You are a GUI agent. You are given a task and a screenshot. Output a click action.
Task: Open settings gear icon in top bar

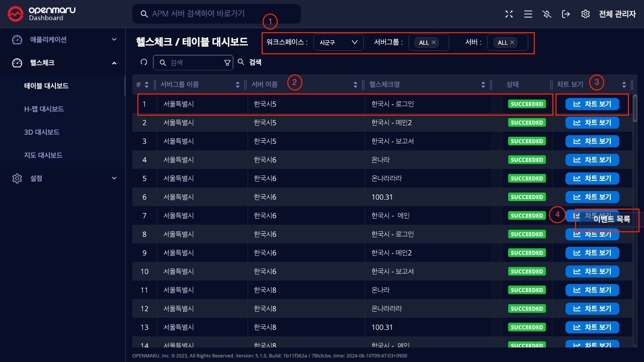coord(585,14)
